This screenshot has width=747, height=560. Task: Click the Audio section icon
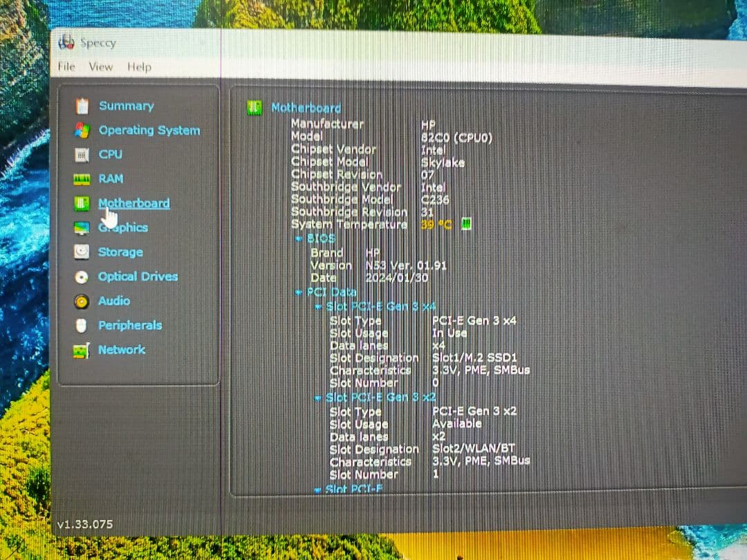(x=82, y=301)
